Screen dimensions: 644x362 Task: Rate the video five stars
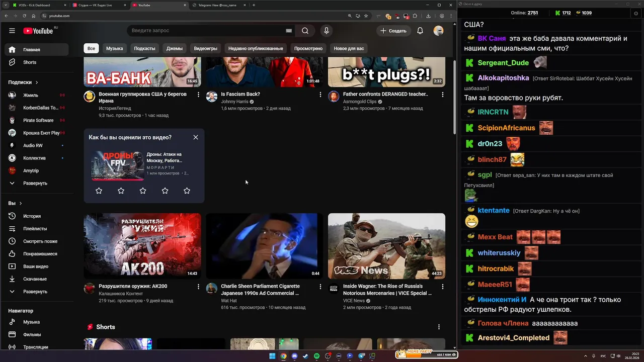click(187, 191)
